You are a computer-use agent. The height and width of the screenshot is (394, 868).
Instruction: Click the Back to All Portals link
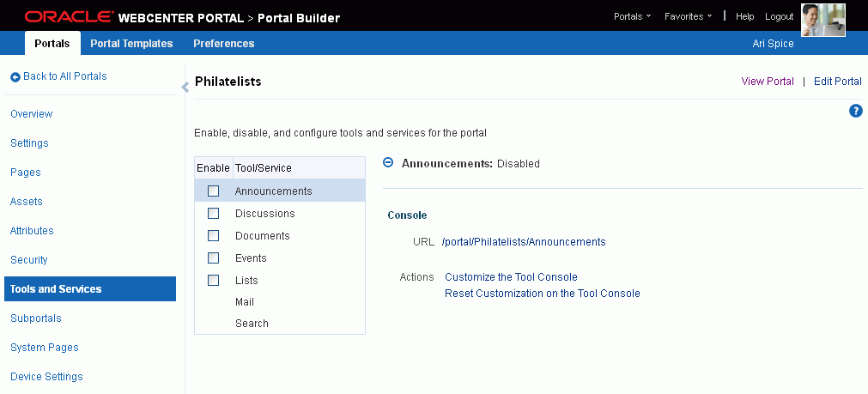tap(64, 76)
